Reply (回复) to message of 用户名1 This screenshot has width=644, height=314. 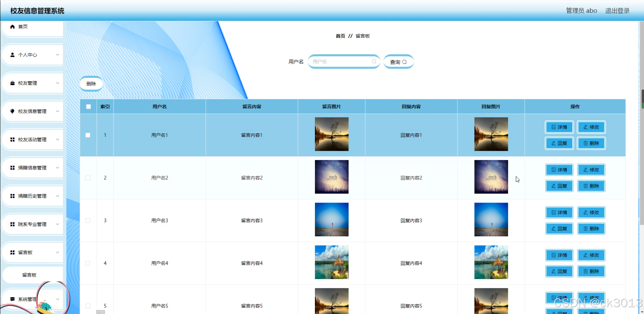pyautogui.click(x=559, y=143)
